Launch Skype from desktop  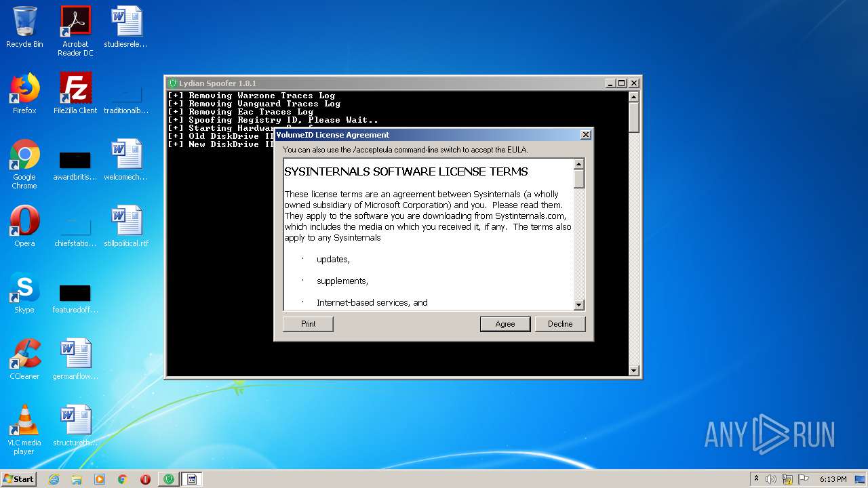(x=24, y=293)
